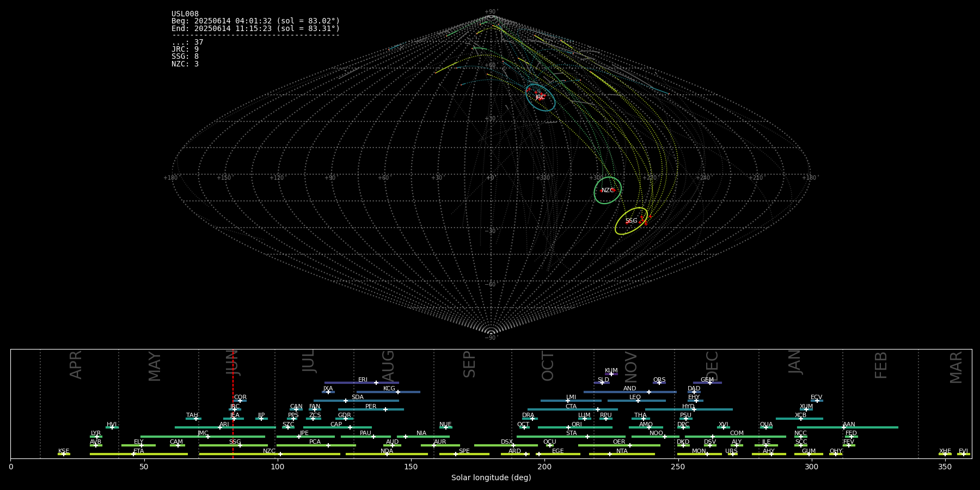Click the PER peak marker on the timeline

coord(385,409)
